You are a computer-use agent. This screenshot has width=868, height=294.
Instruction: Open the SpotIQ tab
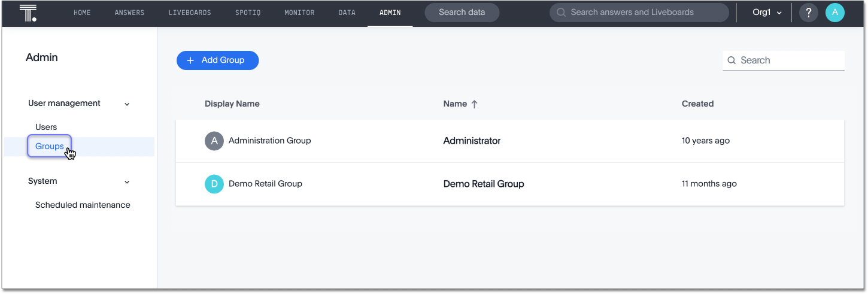(x=248, y=13)
